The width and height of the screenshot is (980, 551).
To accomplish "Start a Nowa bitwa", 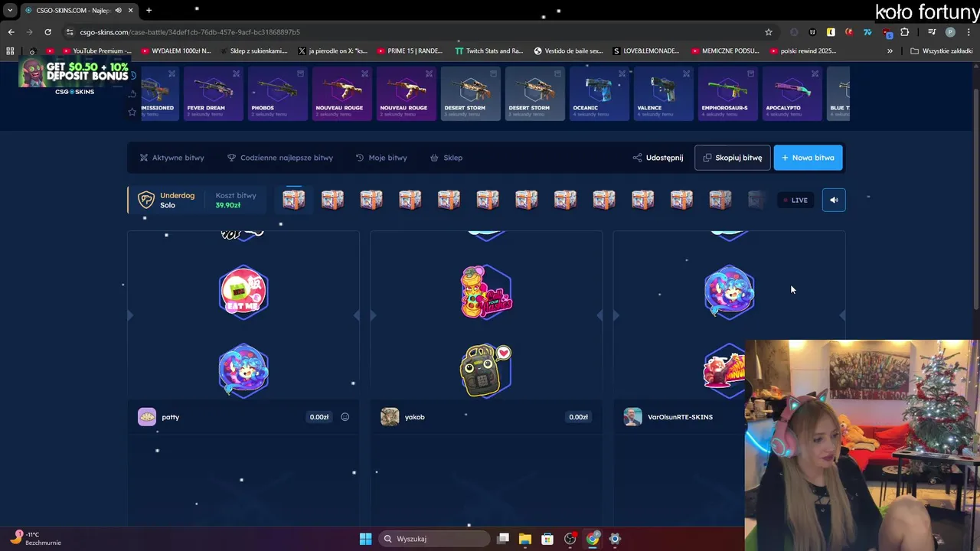I will click(808, 158).
